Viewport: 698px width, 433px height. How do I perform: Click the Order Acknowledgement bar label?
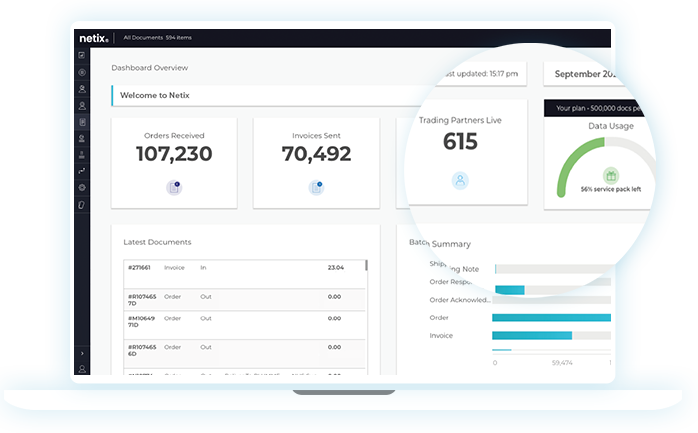click(x=460, y=300)
